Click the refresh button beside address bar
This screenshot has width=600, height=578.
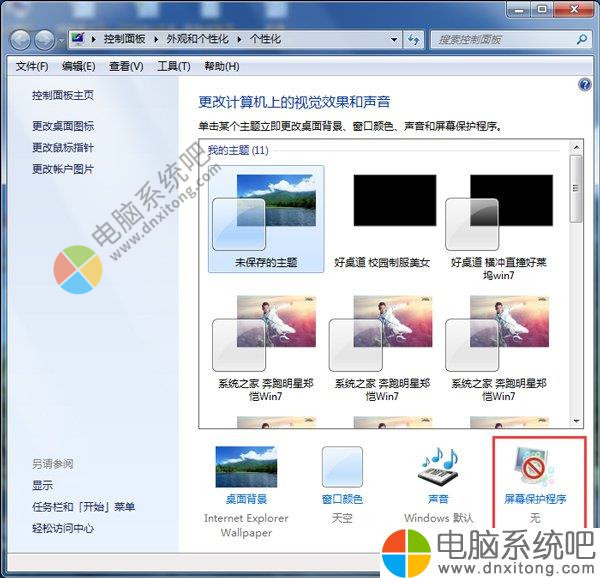pyautogui.click(x=414, y=40)
